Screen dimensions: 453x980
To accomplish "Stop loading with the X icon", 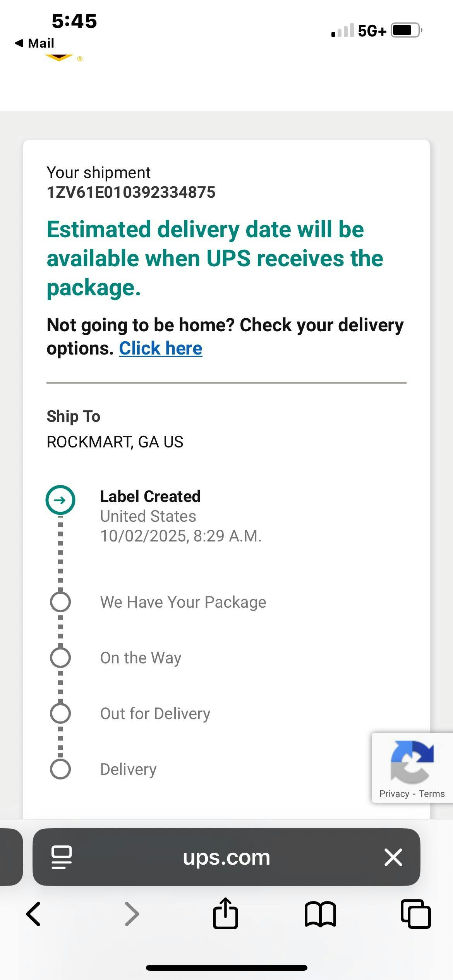I will (393, 857).
